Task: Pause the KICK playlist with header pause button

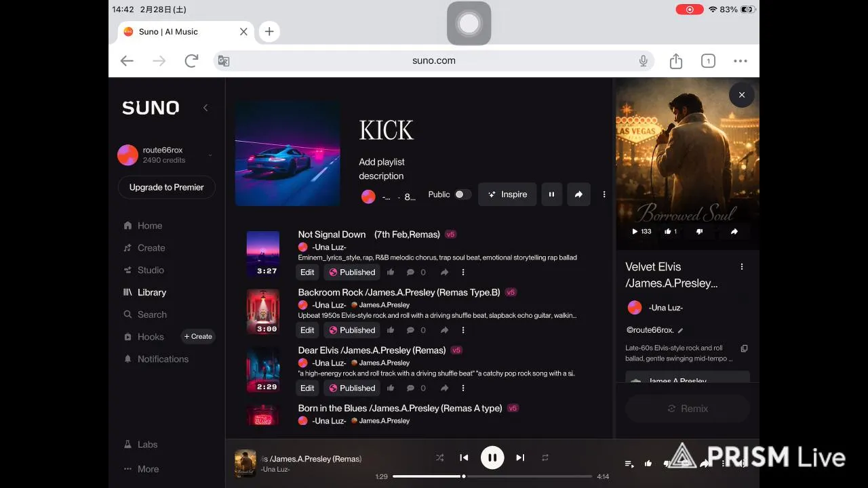Action: (x=551, y=195)
